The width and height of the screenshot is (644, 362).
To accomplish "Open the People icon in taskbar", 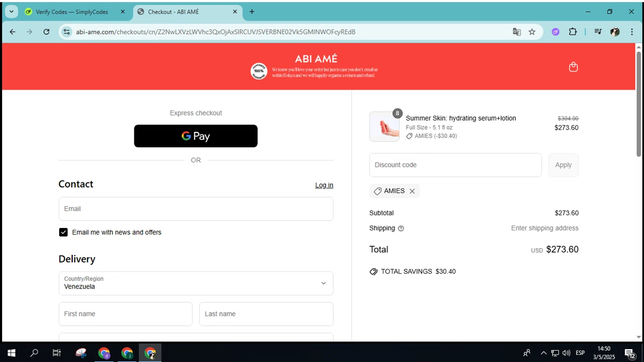I will pyautogui.click(x=527, y=353).
